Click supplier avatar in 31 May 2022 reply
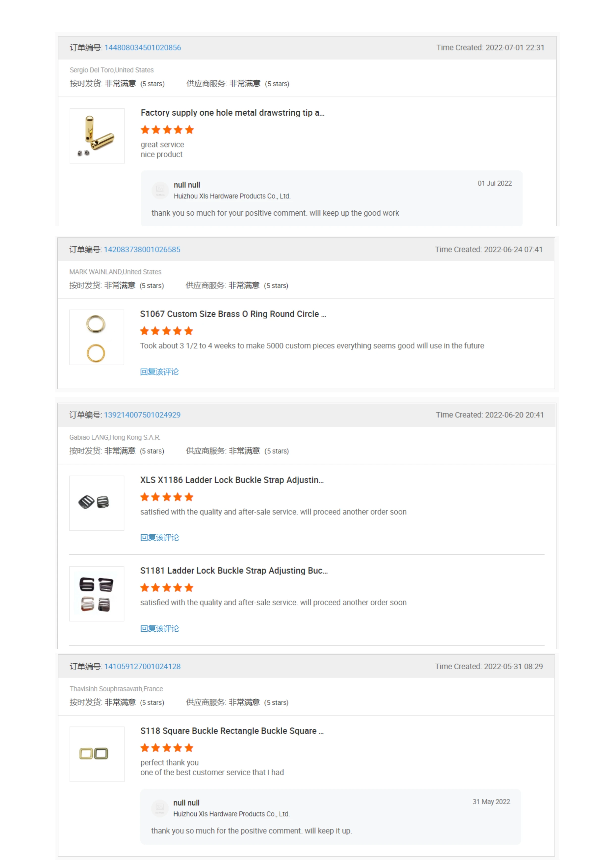The width and height of the screenshot is (614, 868). coord(160,808)
